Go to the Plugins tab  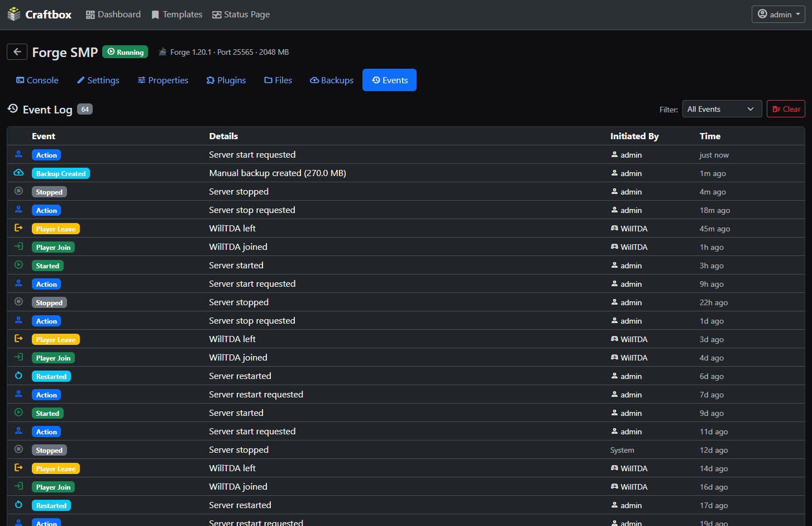[x=226, y=80]
